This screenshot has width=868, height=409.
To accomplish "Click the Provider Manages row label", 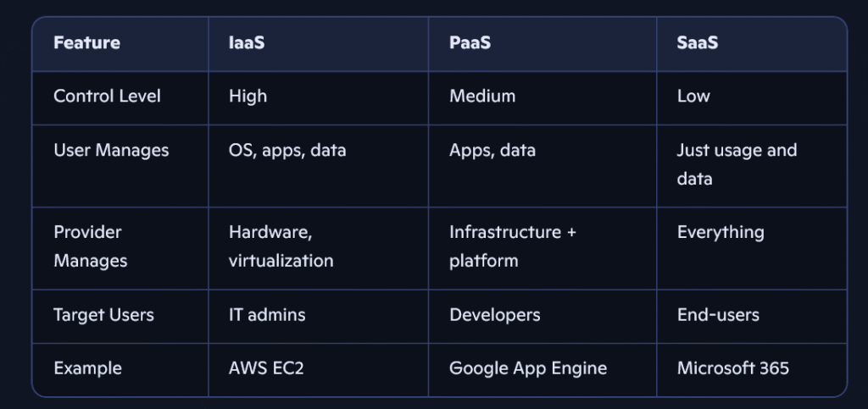I will click(92, 246).
